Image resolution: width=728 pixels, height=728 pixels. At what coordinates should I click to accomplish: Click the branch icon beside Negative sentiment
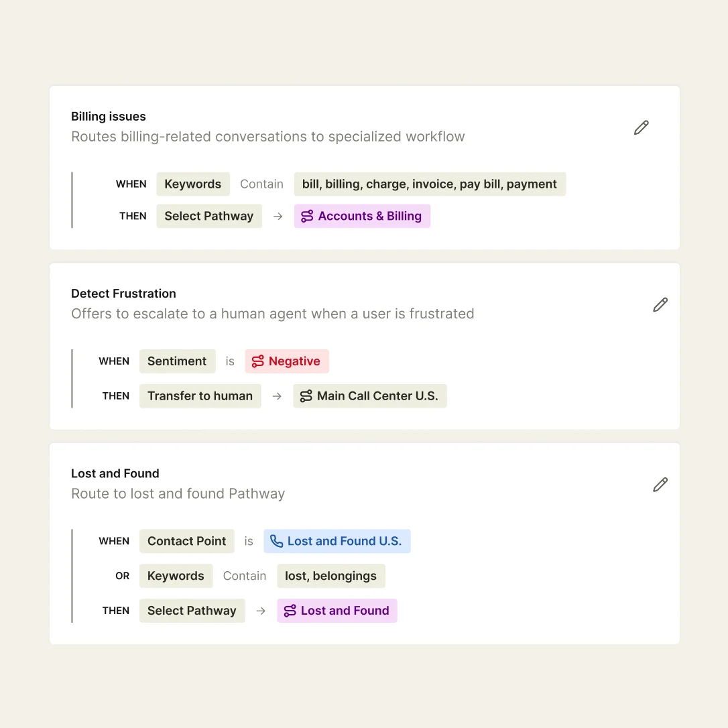[x=257, y=361]
